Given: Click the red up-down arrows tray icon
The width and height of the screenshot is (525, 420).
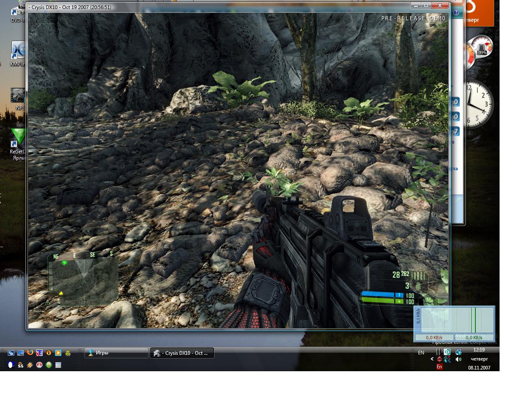Looking at the screenshot, I should 439,359.
